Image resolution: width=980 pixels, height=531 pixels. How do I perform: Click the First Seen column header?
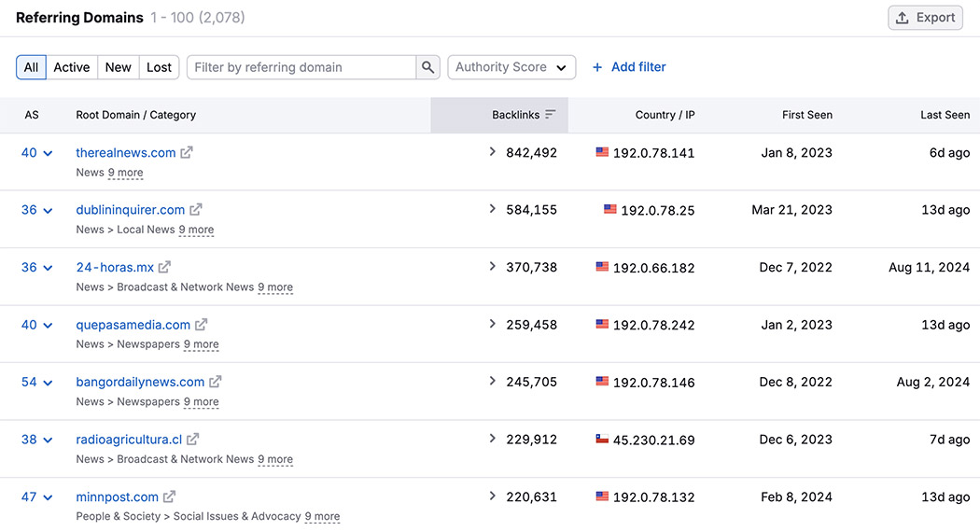click(x=807, y=115)
